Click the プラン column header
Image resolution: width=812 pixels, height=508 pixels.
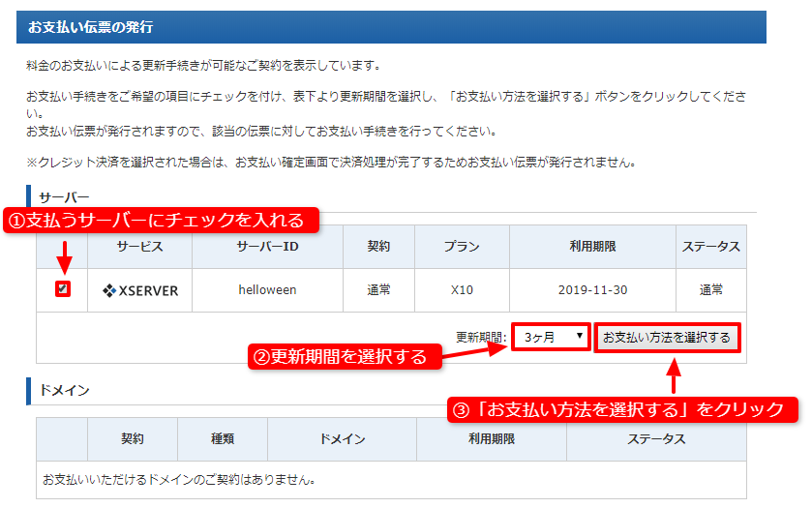(462, 247)
